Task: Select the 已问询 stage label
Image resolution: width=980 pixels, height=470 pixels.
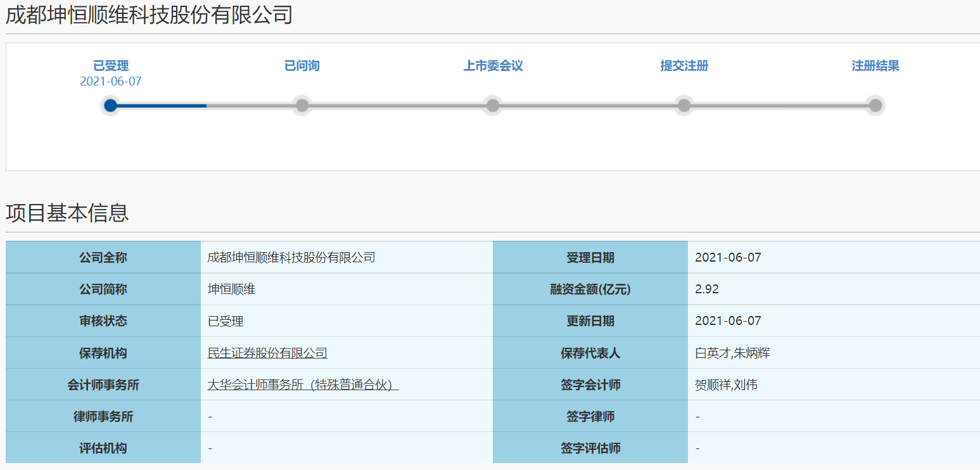Action: 302,65
